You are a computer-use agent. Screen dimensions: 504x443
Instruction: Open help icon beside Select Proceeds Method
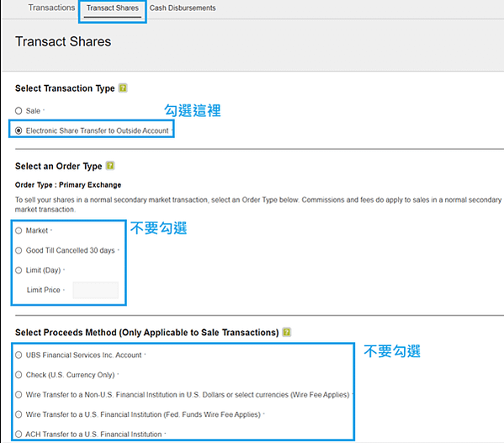(x=286, y=332)
